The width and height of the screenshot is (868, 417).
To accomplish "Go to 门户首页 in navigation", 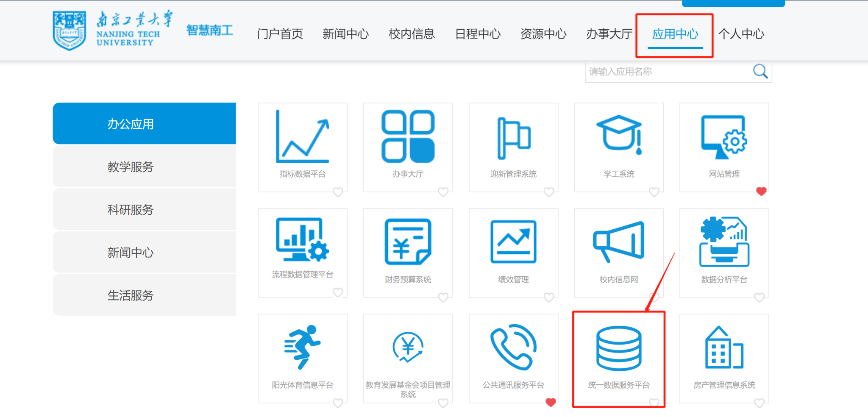I will click(x=280, y=34).
